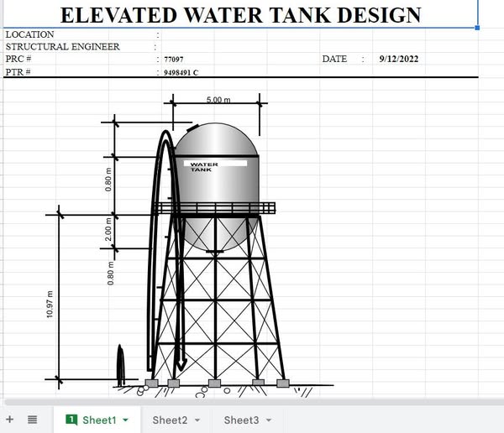Open the All Sheets list icon
This screenshot has width=504, height=433.
(x=32, y=420)
